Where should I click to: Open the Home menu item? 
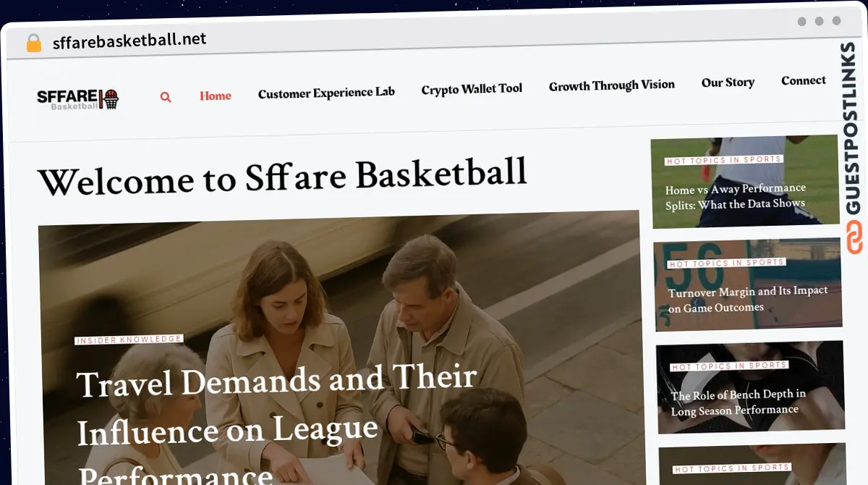(x=216, y=96)
